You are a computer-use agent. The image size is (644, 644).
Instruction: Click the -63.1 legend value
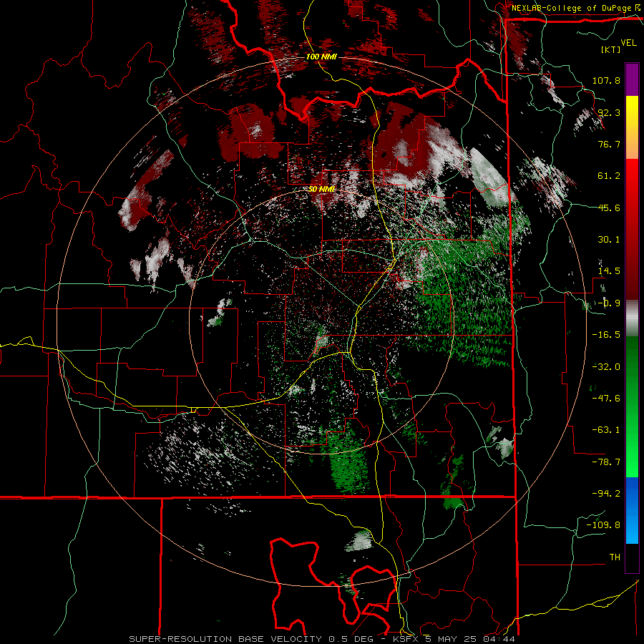pyautogui.click(x=606, y=430)
